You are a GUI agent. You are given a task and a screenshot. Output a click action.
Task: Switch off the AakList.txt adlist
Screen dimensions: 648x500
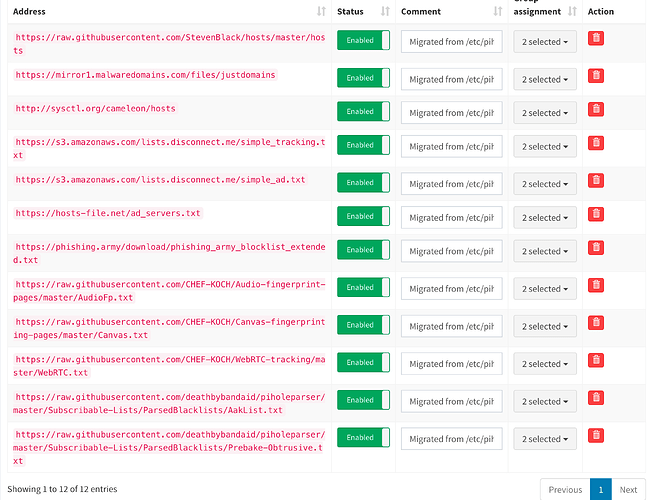[x=363, y=400]
